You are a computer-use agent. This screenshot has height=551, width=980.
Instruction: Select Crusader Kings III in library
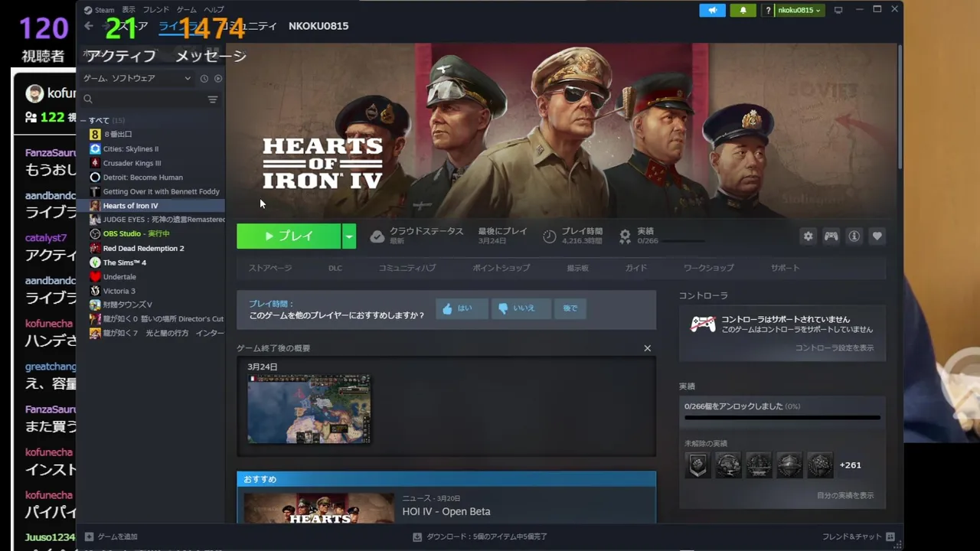[152, 163]
